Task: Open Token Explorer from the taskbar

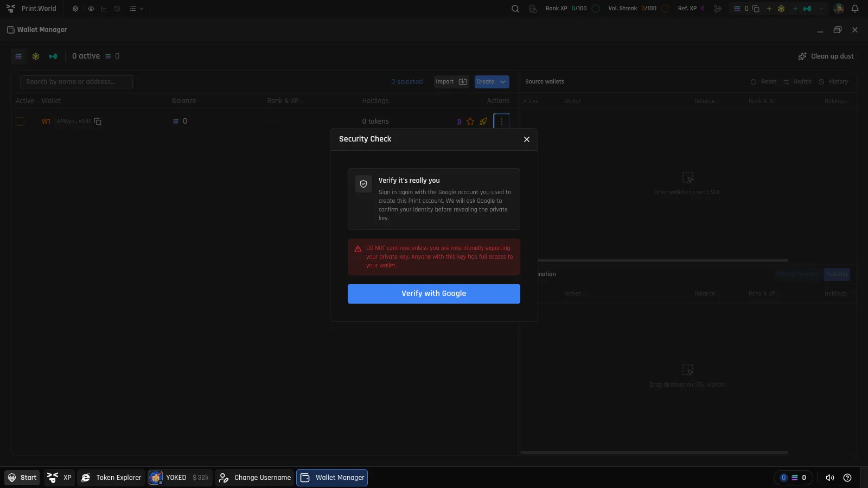Action: pyautogui.click(x=111, y=478)
